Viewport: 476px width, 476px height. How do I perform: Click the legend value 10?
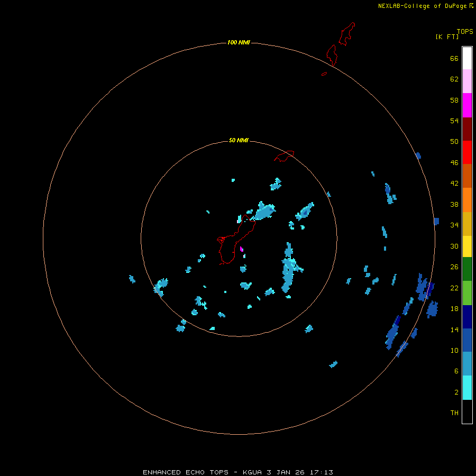(454, 351)
